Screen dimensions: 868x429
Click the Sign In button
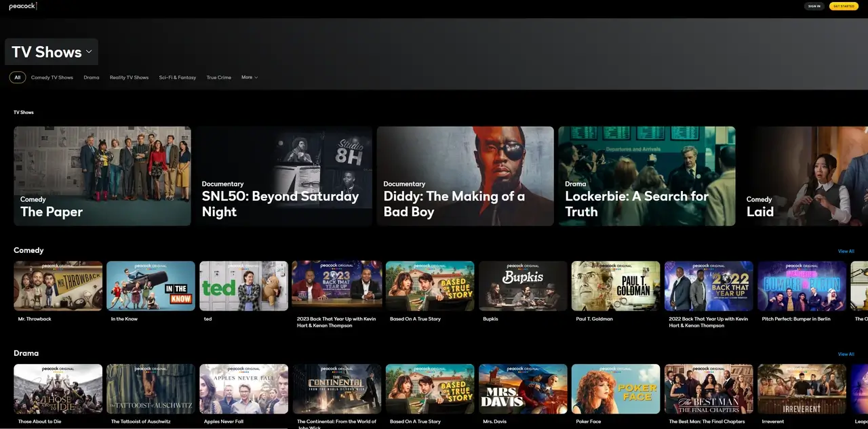click(x=814, y=6)
